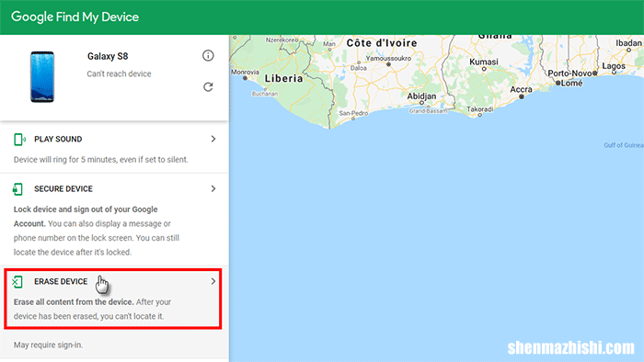Click Abidjan on the map
Image resolution: width=644 pixels, height=362 pixels.
[421, 96]
